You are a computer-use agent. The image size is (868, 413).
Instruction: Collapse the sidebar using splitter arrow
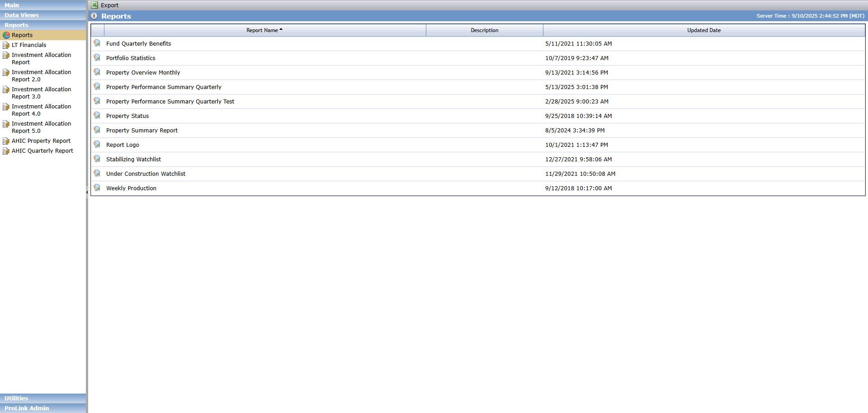coord(87,192)
